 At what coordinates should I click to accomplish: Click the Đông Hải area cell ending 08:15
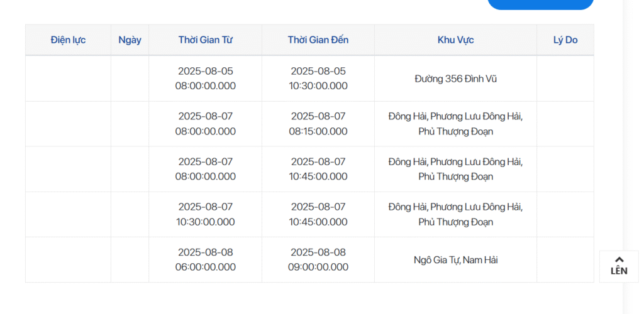(x=455, y=124)
